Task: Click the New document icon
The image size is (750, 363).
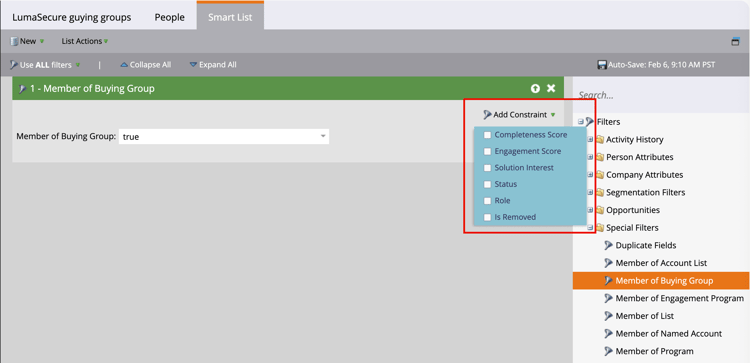Action: (14, 41)
